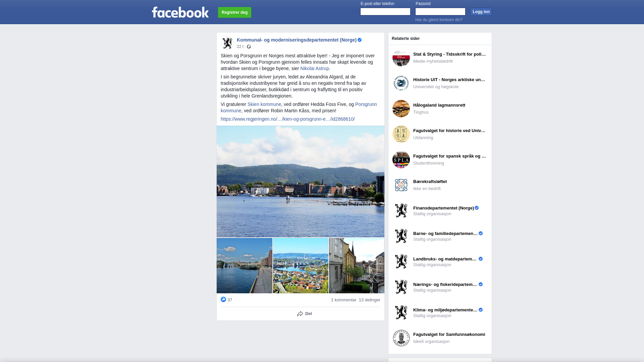Open Fagutvalget for Samfunnsøkonomi logo
This screenshot has width=644, height=362.
[x=401, y=338]
